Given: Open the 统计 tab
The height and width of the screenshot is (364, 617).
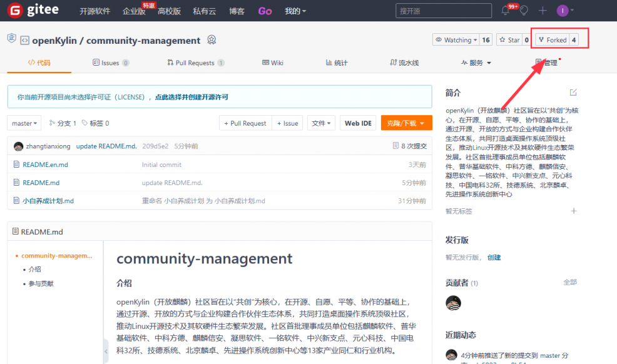Looking at the screenshot, I should (x=337, y=63).
